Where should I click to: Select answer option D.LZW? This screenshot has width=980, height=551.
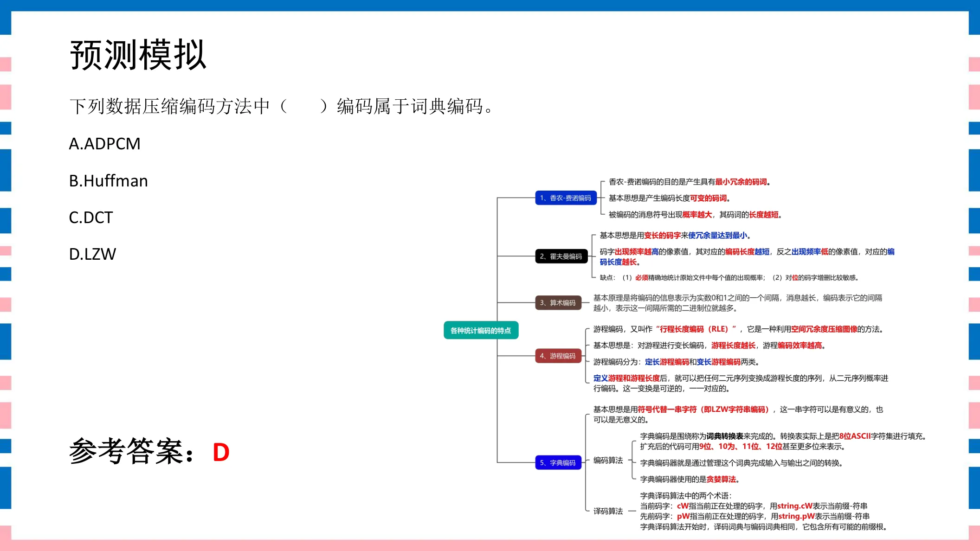click(92, 254)
